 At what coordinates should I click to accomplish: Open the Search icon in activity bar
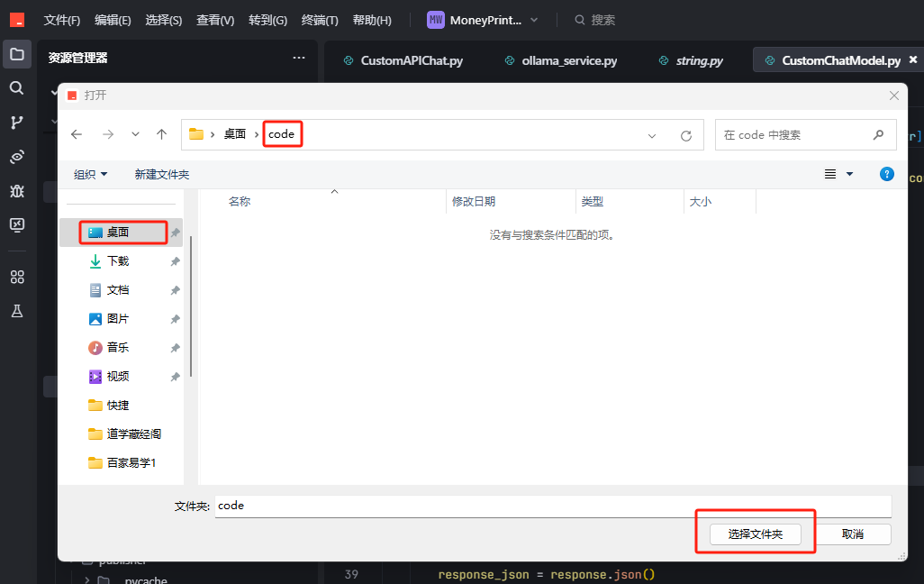tap(17, 88)
